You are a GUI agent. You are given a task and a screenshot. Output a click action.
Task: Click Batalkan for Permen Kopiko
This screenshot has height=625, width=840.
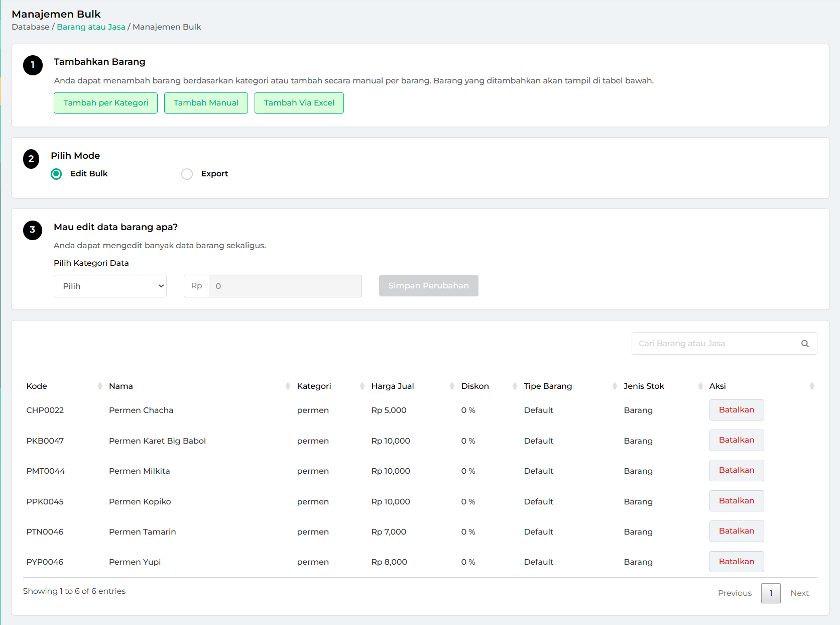[x=737, y=501]
